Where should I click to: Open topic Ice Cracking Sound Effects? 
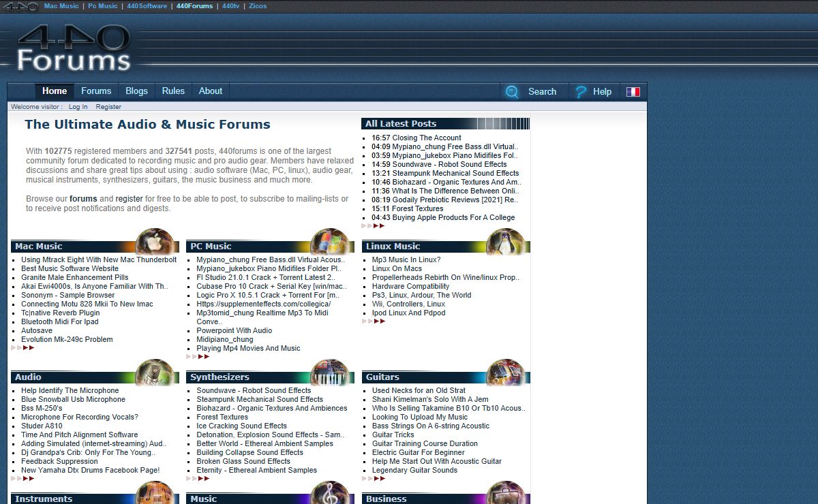pos(242,426)
